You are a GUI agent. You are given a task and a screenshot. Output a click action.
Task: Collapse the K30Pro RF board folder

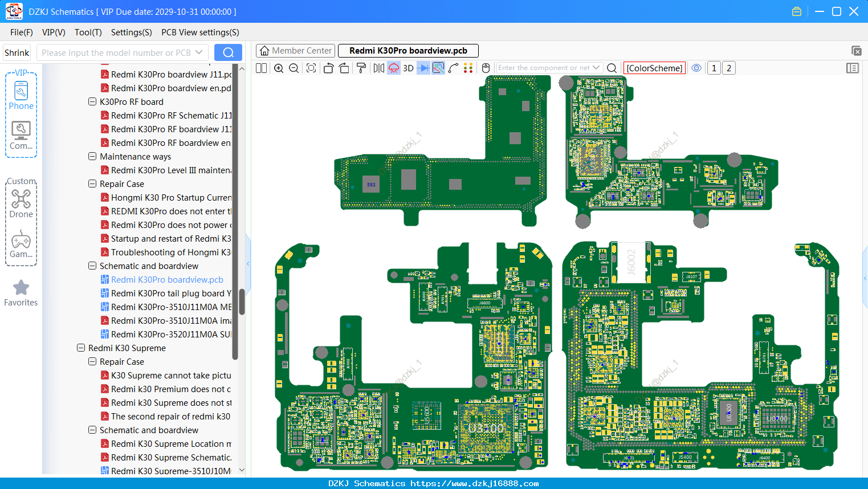(x=92, y=102)
